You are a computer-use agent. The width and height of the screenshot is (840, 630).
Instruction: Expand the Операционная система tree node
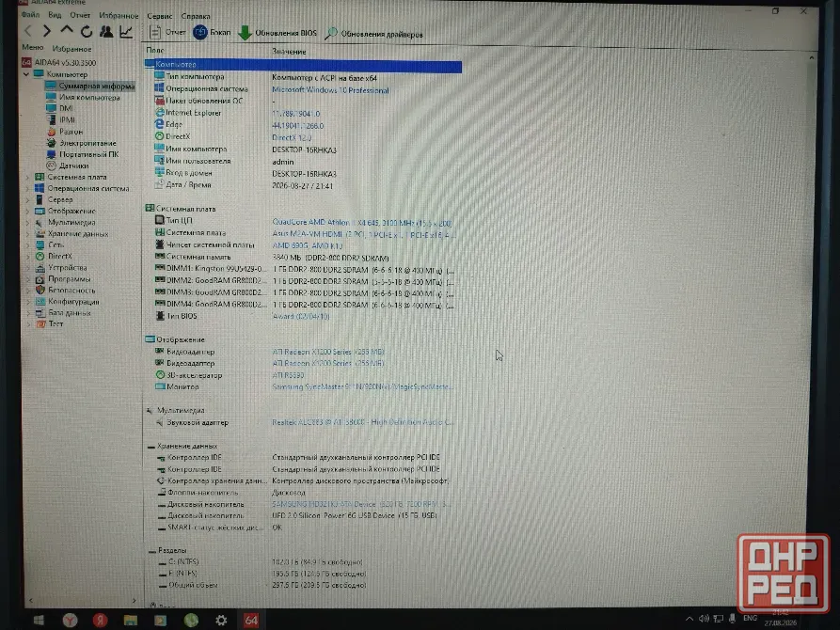[x=28, y=188]
